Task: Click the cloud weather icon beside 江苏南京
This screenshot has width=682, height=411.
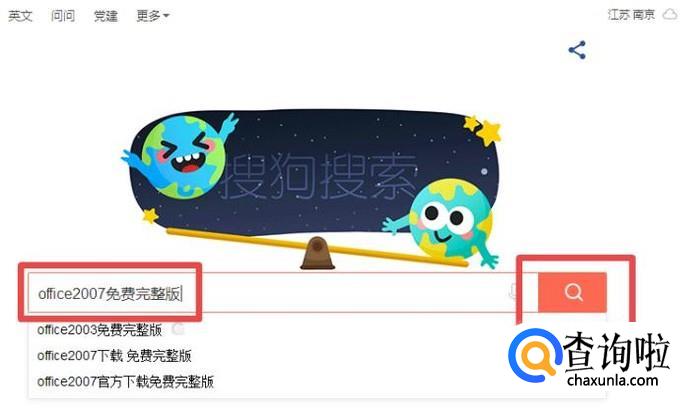Action: click(x=670, y=14)
